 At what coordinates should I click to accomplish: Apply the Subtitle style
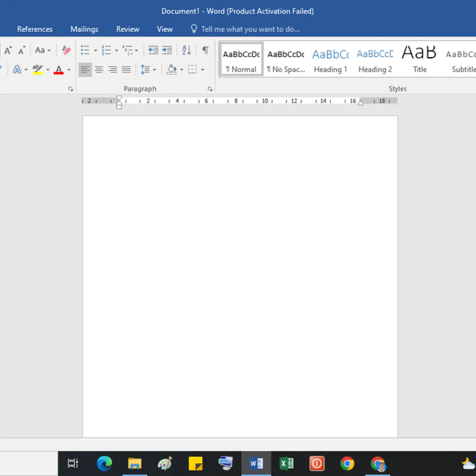460,59
